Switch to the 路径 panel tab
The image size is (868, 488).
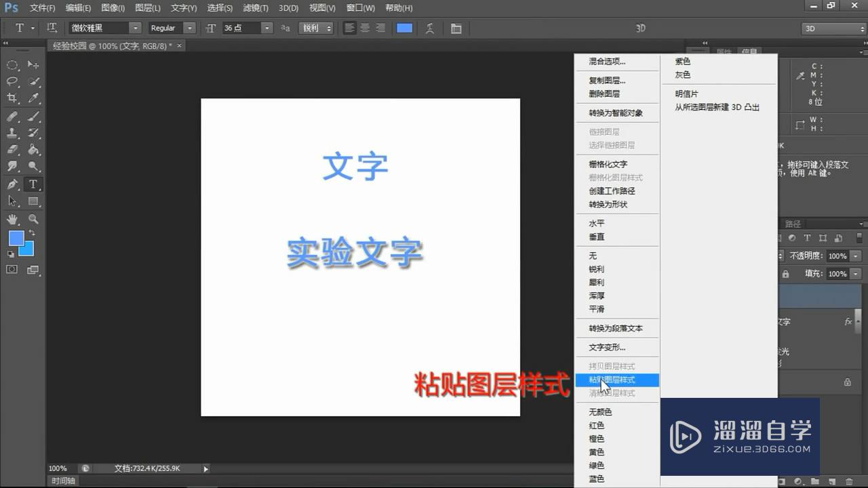coord(793,224)
